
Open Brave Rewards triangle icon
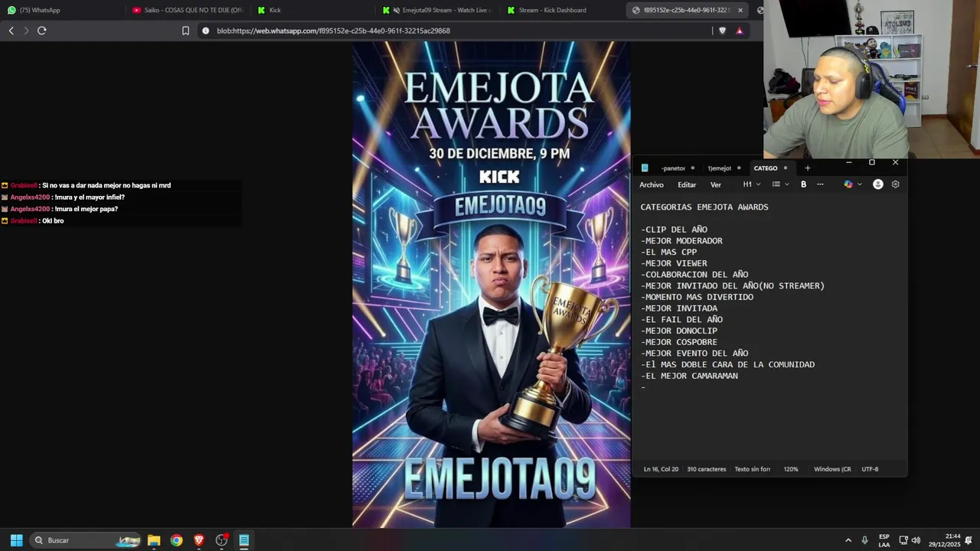click(740, 31)
